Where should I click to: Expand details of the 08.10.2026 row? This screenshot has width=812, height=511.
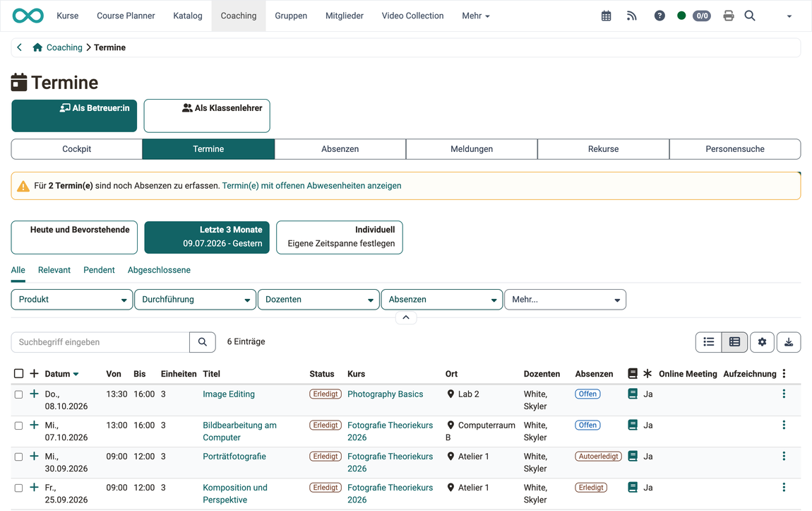pos(34,394)
